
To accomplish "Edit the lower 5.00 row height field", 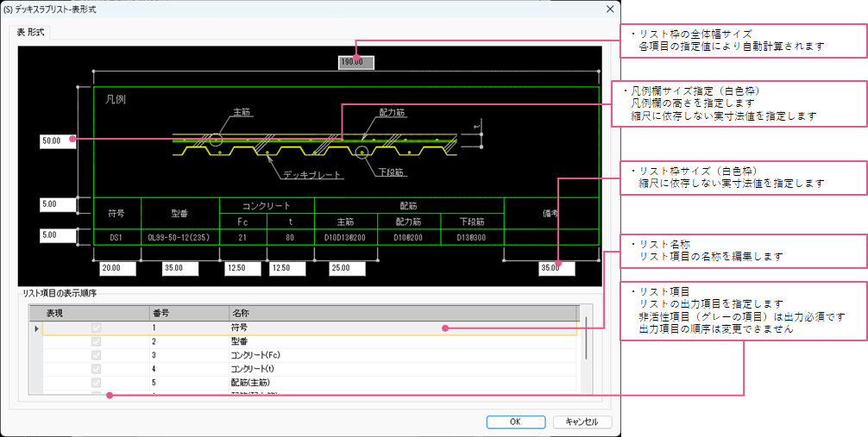I will tap(58, 235).
